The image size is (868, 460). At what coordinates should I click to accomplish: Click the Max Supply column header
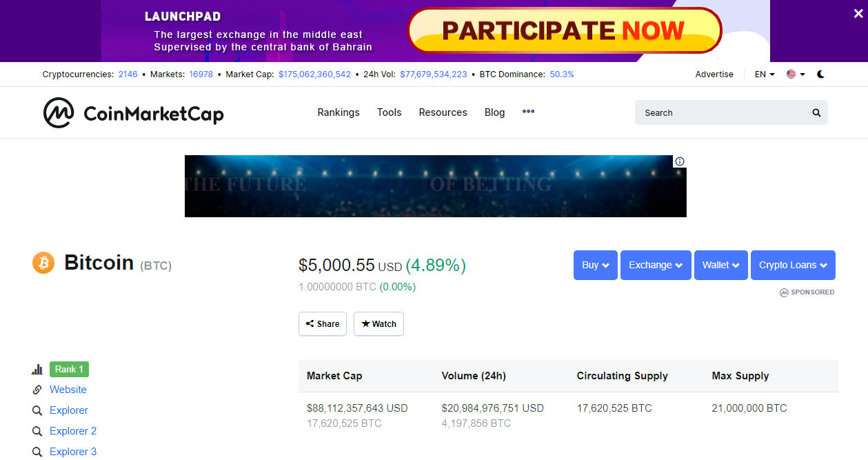click(740, 376)
